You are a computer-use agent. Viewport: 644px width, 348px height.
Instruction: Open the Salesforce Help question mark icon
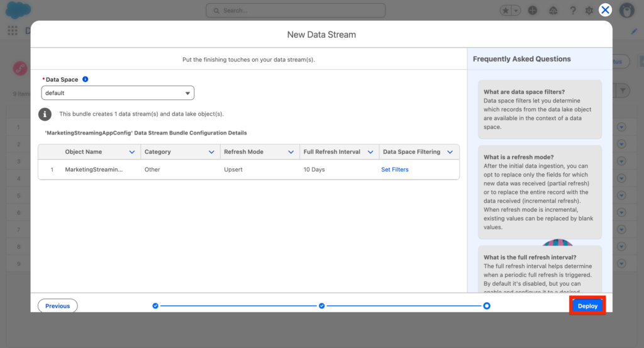click(x=572, y=11)
